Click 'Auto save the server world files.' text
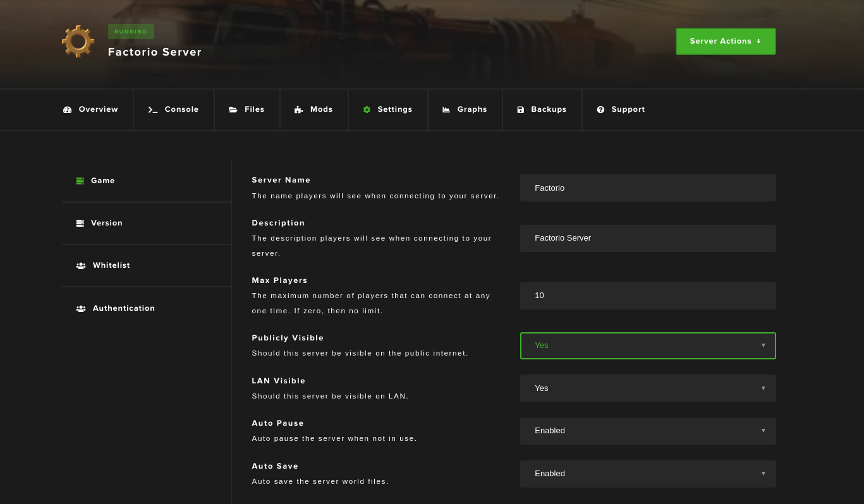Image resolution: width=864 pixels, height=504 pixels. click(320, 481)
